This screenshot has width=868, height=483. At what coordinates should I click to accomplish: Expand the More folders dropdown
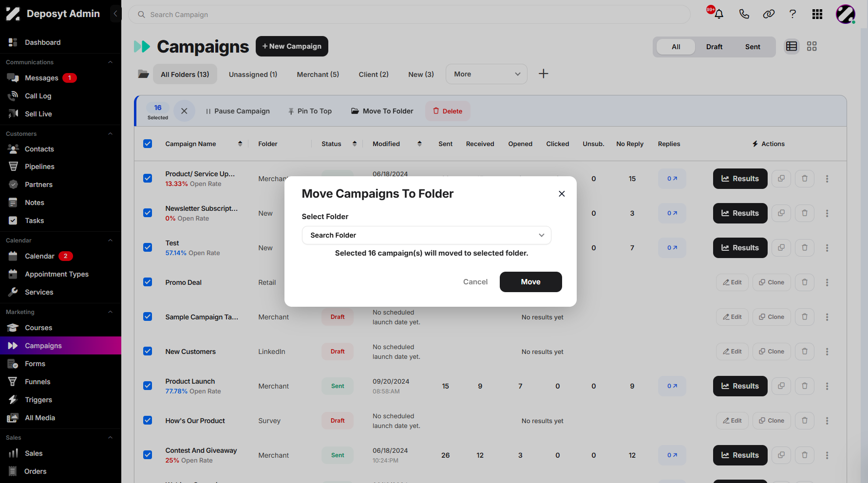pyautogui.click(x=487, y=74)
